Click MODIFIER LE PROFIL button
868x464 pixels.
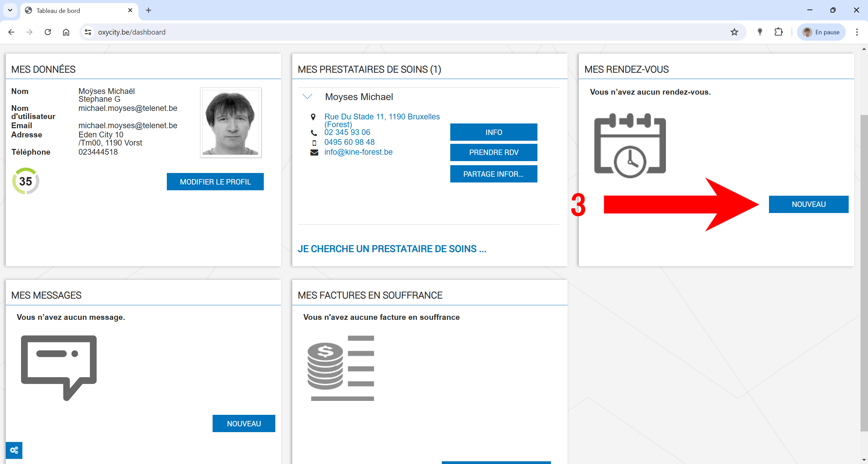215,182
